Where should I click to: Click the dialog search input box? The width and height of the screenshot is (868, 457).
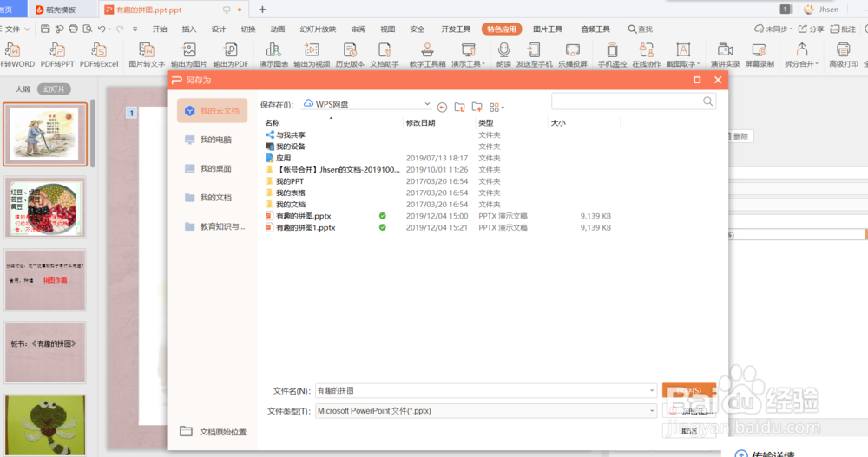[x=634, y=101]
